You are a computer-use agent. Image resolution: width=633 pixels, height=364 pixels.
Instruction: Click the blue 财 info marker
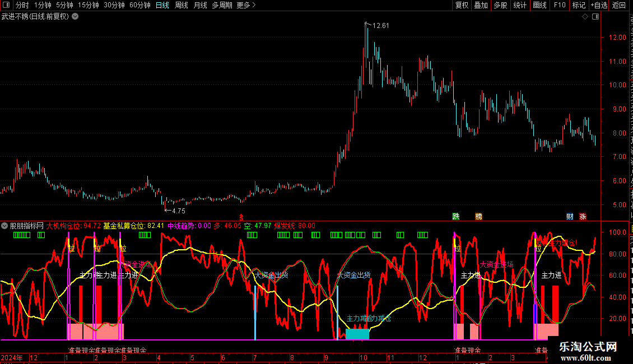[570, 216]
